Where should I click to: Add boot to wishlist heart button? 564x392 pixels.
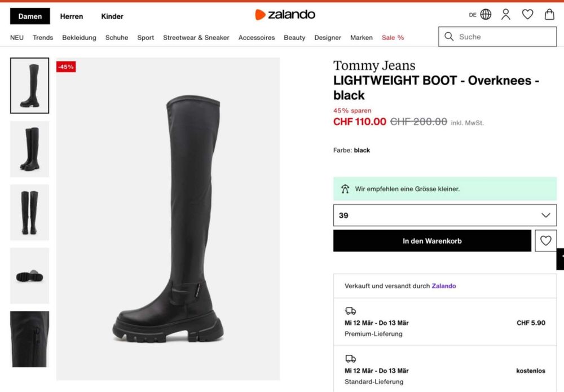pyautogui.click(x=545, y=241)
